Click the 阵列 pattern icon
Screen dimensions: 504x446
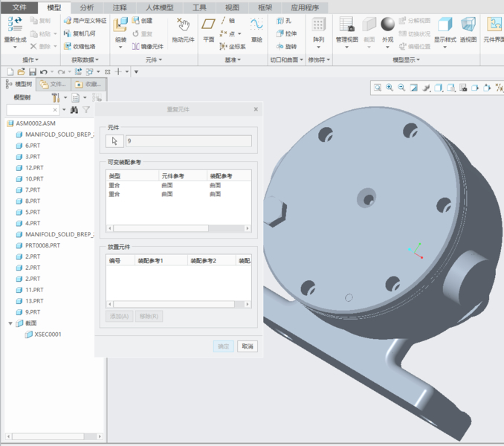(319, 25)
